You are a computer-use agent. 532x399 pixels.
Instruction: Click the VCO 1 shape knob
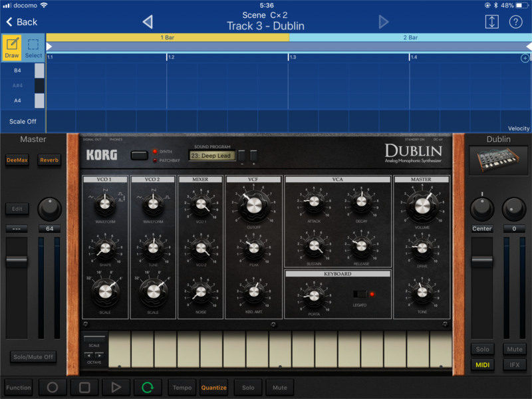point(105,248)
